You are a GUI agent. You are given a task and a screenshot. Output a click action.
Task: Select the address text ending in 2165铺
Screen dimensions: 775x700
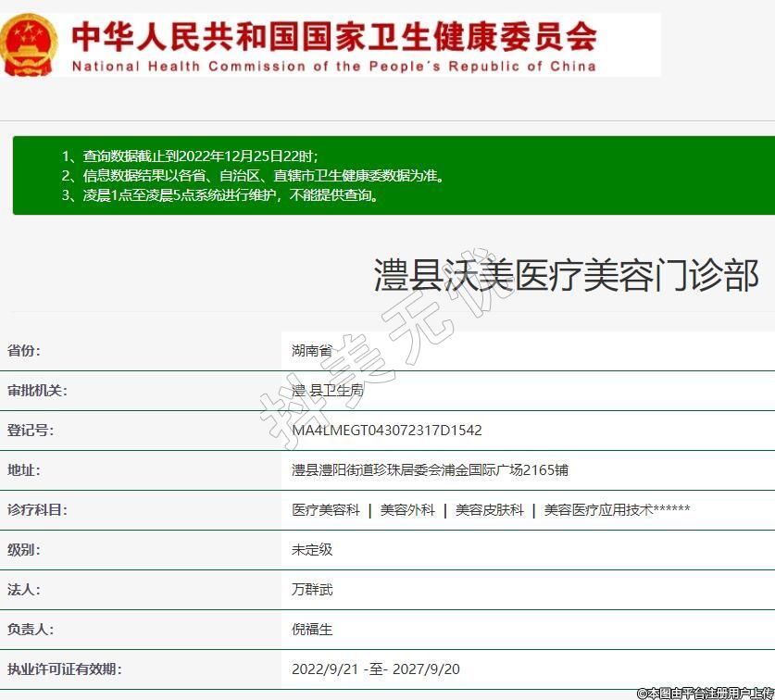click(430, 470)
